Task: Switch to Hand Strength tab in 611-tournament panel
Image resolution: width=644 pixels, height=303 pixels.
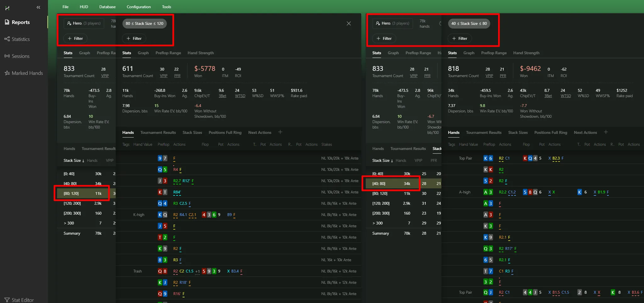Action: 200,53
